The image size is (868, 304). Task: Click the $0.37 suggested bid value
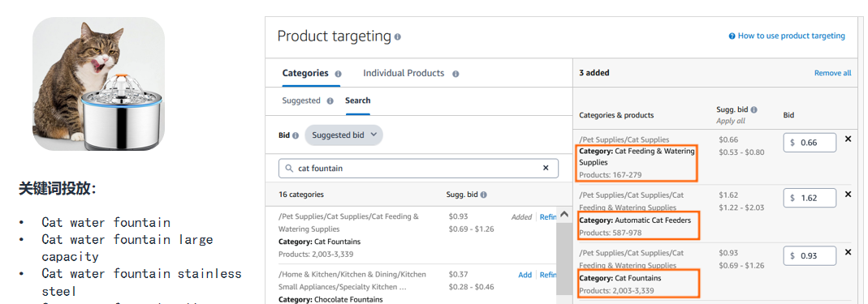pyautogui.click(x=458, y=275)
